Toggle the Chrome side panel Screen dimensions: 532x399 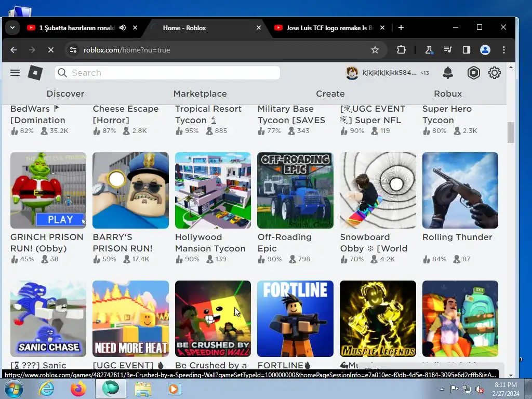pos(467,50)
